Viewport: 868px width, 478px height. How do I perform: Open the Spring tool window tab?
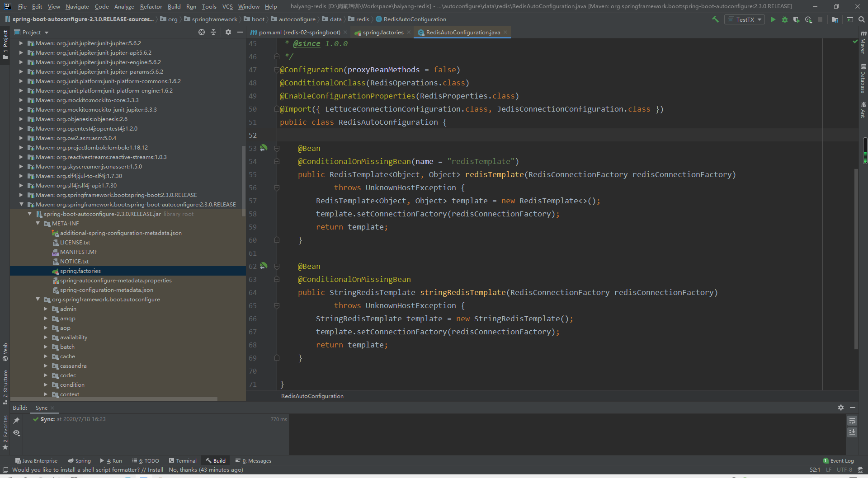point(79,461)
